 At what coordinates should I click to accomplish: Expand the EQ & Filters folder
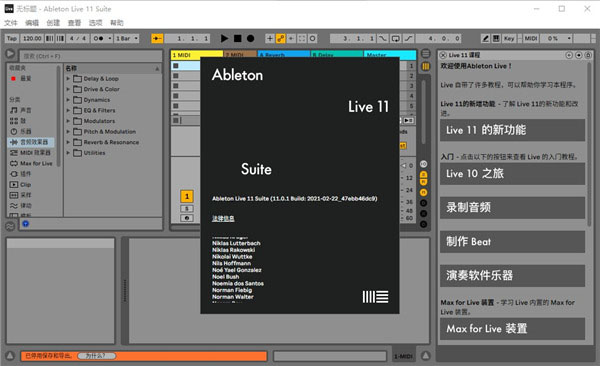(68, 110)
